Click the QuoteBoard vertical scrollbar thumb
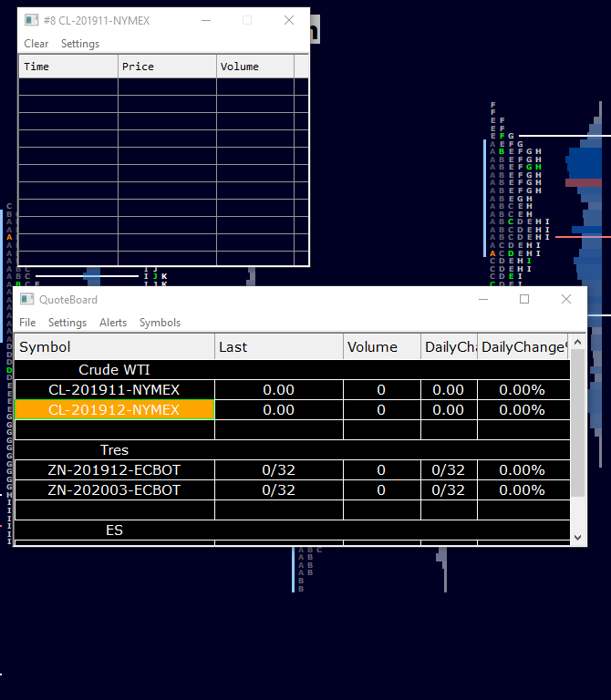The height and width of the screenshot is (700, 611). point(577,423)
